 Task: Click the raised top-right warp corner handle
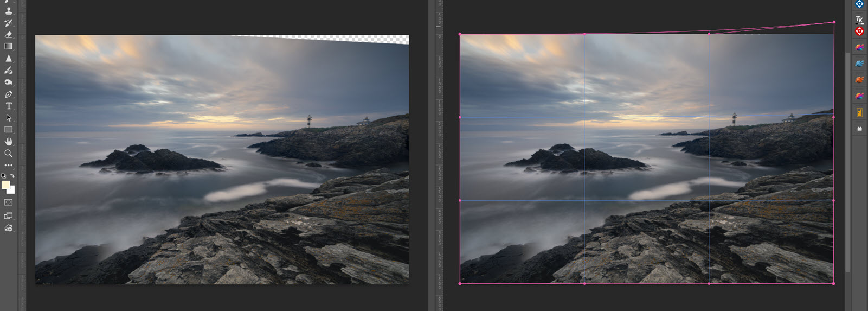pyautogui.click(x=834, y=22)
